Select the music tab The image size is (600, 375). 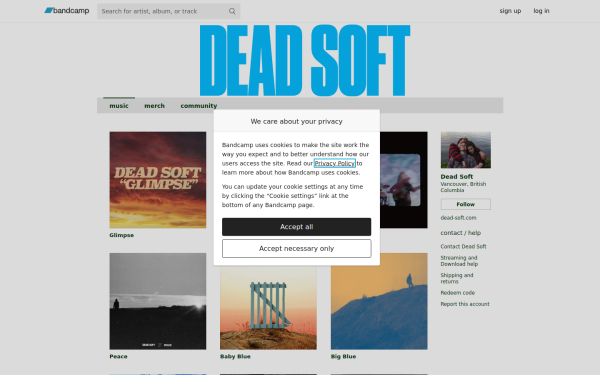coord(119,106)
